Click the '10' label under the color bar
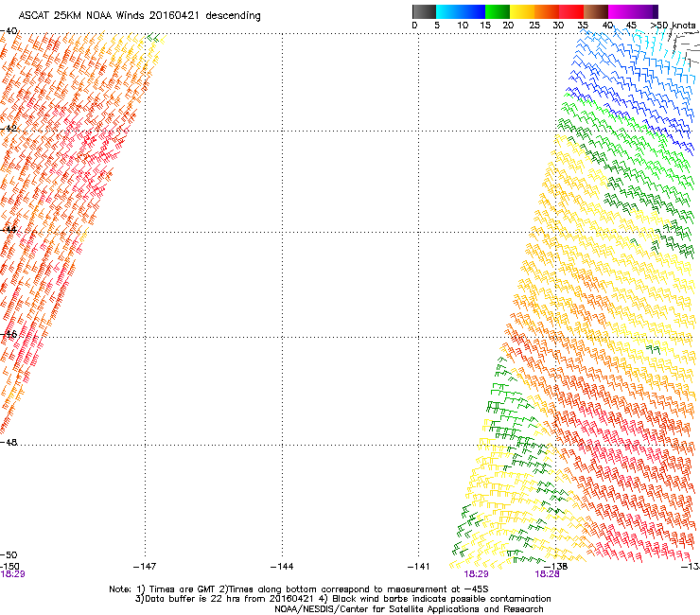 (x=463, y=26)
